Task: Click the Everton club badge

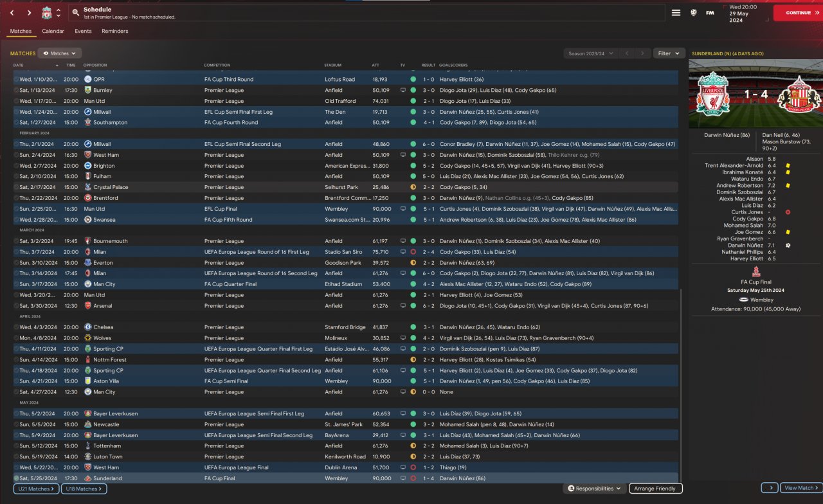Action: click(x=88, y=262)
